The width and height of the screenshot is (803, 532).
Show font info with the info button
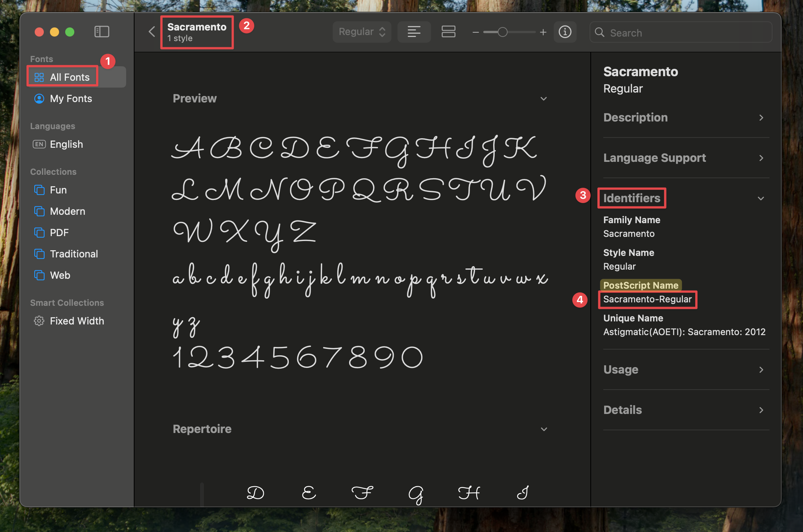tap(565, 32)
